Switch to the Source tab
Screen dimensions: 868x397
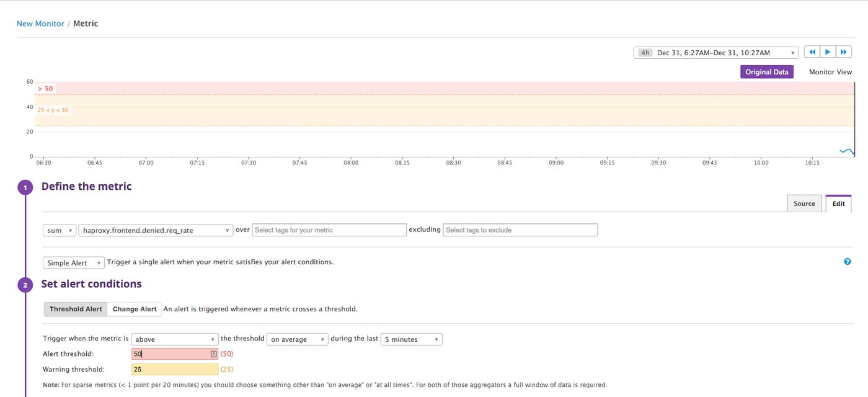[x=804, y=203]
